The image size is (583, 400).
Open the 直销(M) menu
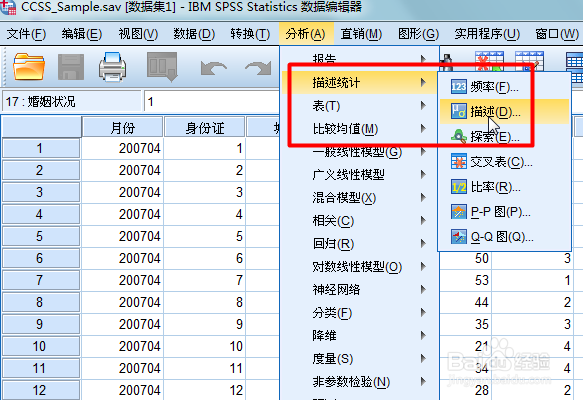pos(361,34)
